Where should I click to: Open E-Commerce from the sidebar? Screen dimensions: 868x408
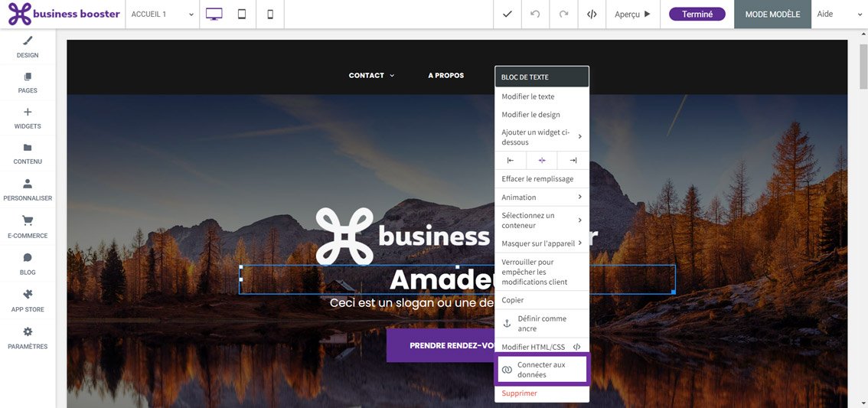pyautogui.click(x=28, y=227)
